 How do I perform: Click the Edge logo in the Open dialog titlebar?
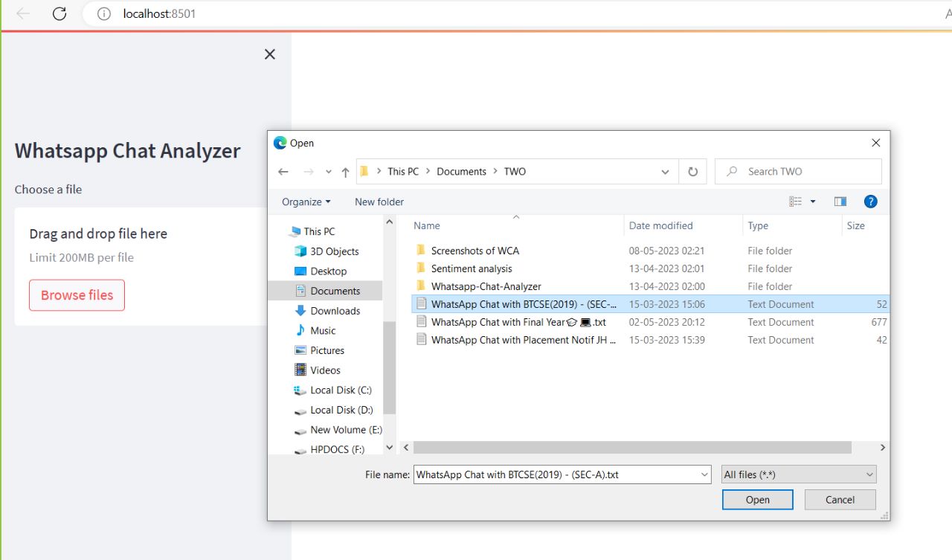coord(281,142)
